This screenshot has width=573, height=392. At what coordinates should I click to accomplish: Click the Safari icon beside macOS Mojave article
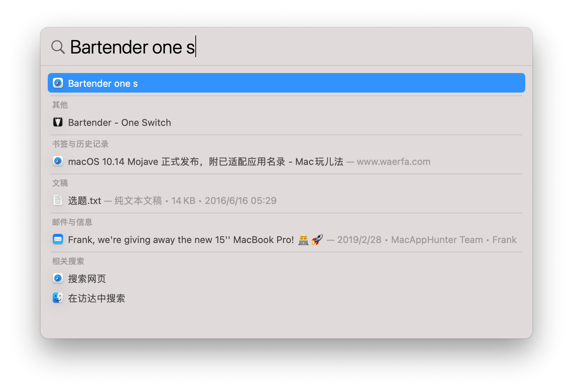(x=58, y=161)
